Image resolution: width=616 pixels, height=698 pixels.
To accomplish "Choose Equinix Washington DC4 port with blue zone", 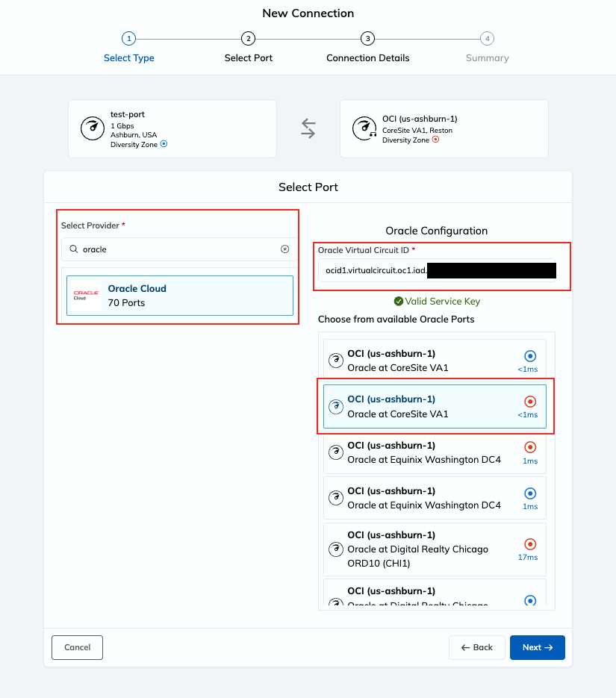I will [x=435, y=498].
